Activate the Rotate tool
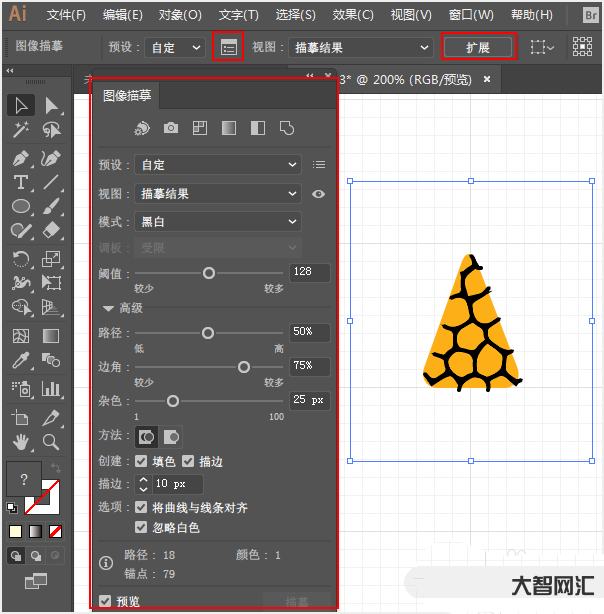The image size is (604, 614). point(21,259)
